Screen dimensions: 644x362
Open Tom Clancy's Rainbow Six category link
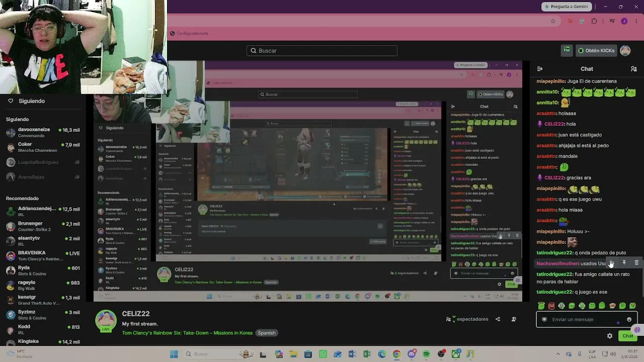point(187,333)
